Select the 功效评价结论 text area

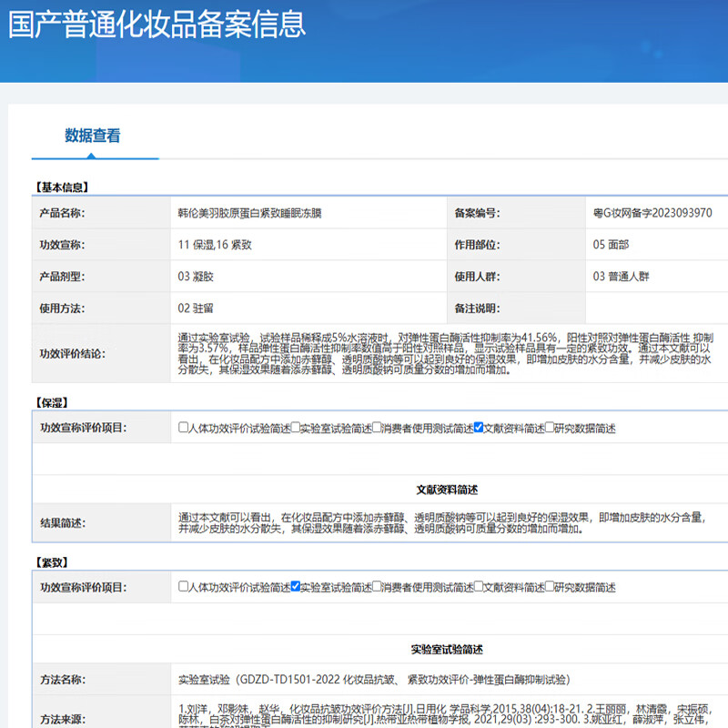point(437,354)
